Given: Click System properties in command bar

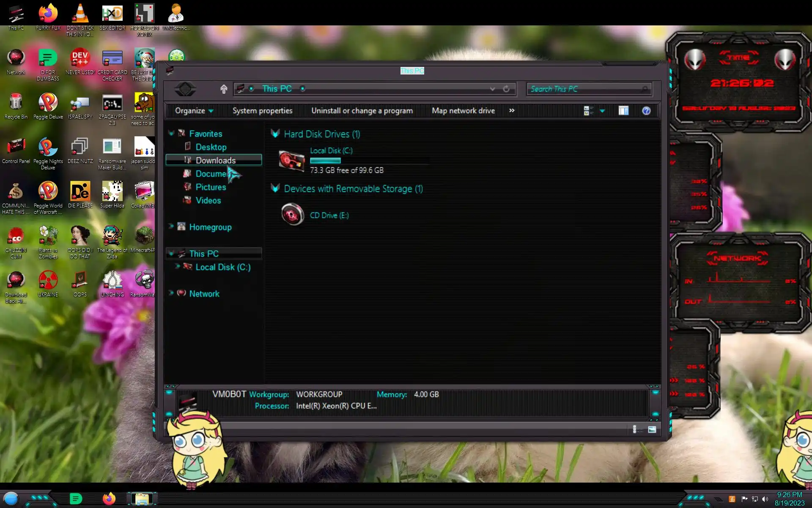Looking at the screenshot, I should point(262,111).
